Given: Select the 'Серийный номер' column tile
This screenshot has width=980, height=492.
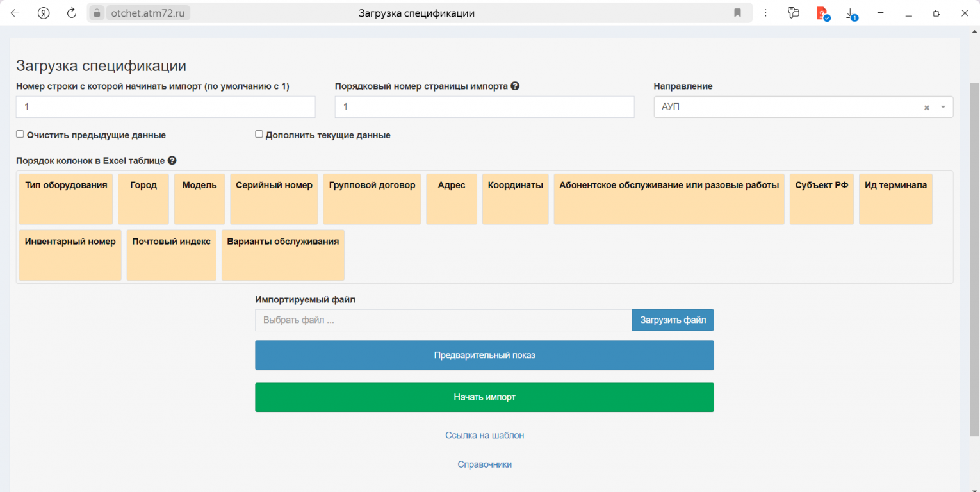Looking at the screenshot, I should click(x=274, y=199).
